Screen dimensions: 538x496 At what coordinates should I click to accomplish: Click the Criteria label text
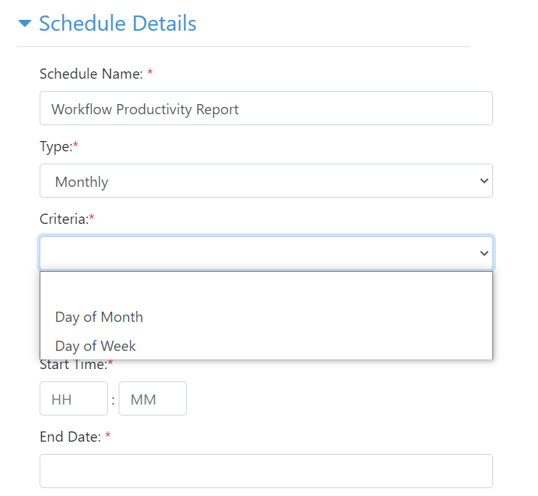tap(64, 219)
